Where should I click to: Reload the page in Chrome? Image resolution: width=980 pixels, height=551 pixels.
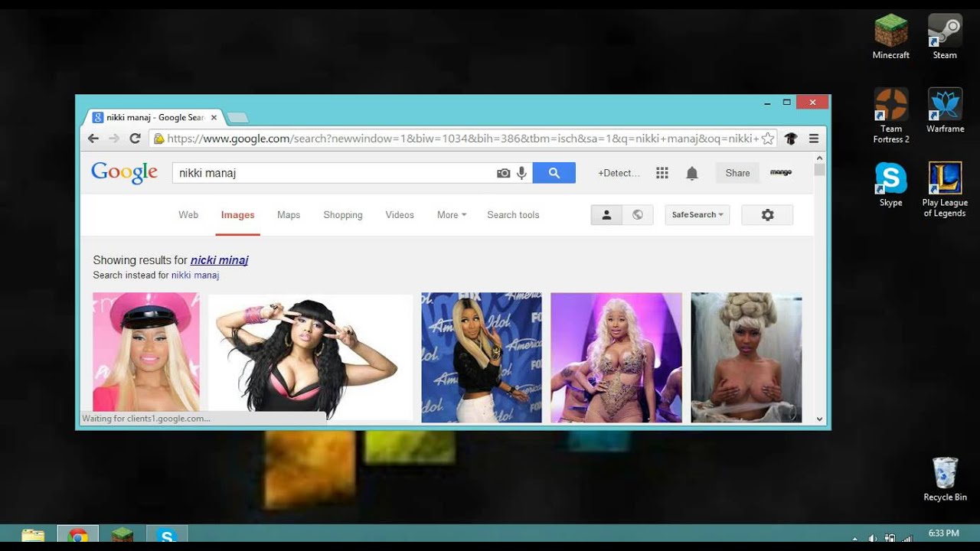pyautogui.click(x=135, y=139)
